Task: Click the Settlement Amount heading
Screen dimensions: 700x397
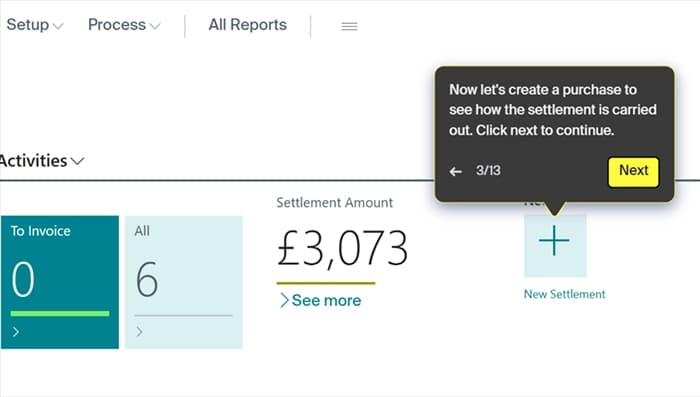Action: click(334, 203)
